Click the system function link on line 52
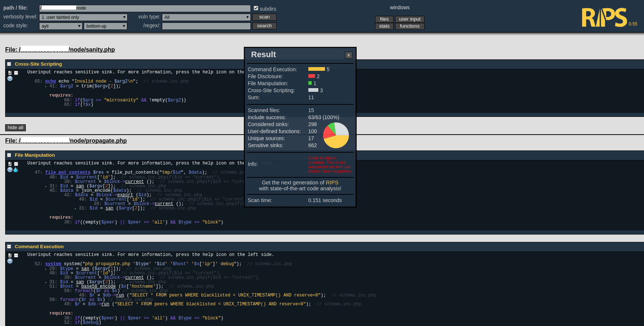This screenshot has width=644, height=326. pos(53,264)
